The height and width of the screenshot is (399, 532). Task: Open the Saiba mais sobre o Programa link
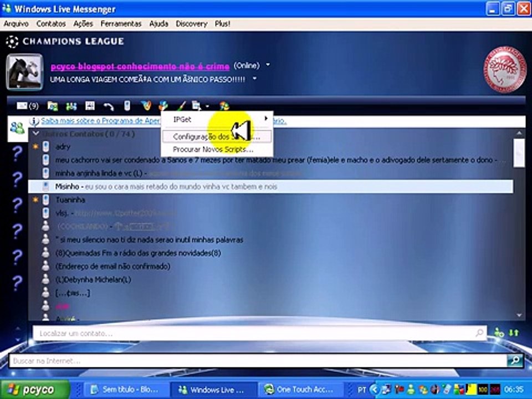pos(101,121)
